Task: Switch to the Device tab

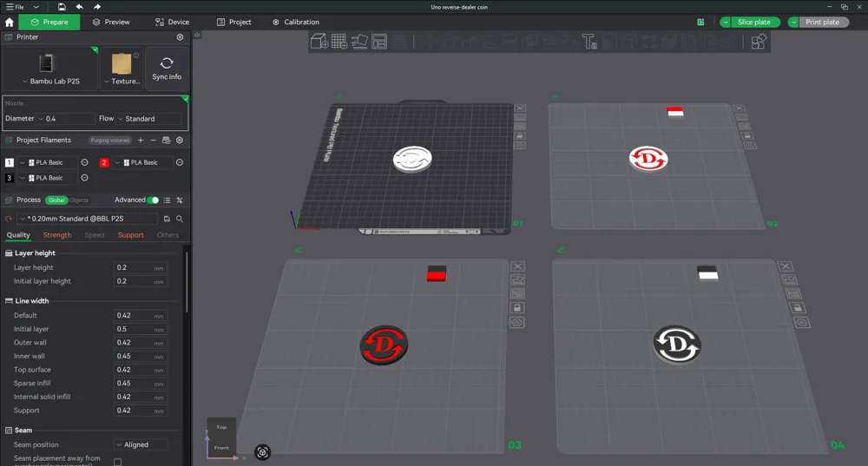Action: pyautogui.click(x=172, y=23)
